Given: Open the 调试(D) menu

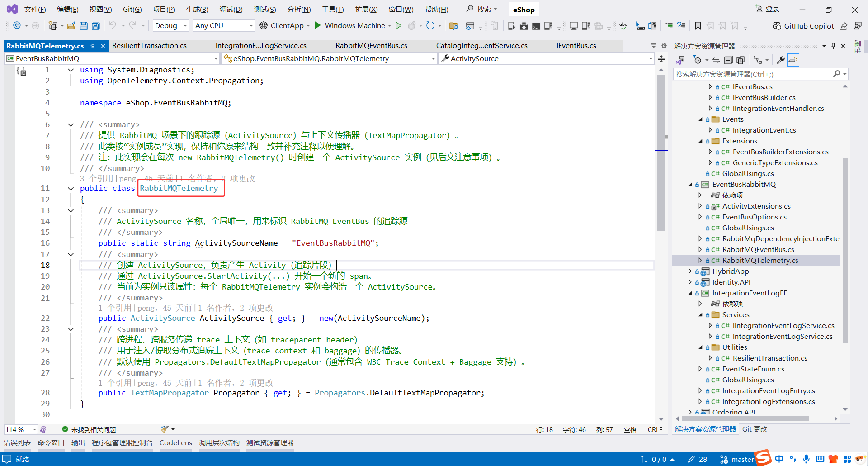Looking at the screenshot, I should click(x=231, y=10).
